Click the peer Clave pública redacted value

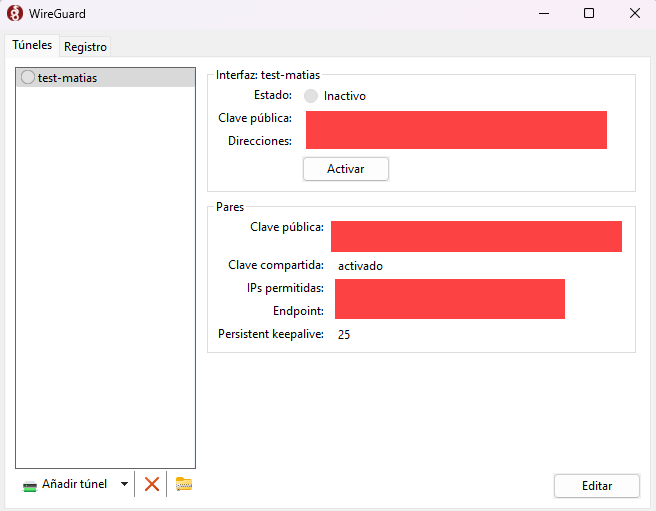click(x=476, y=235)
